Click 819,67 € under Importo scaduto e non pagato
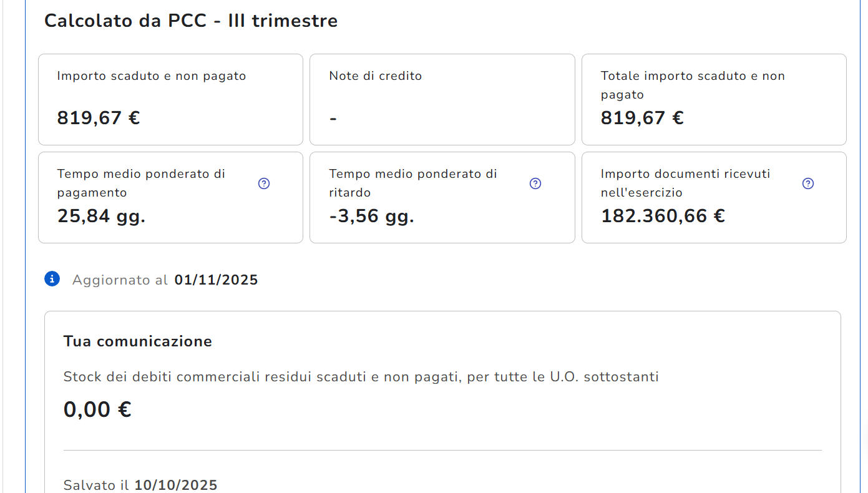Screen dimensions: 868x493 99,118
